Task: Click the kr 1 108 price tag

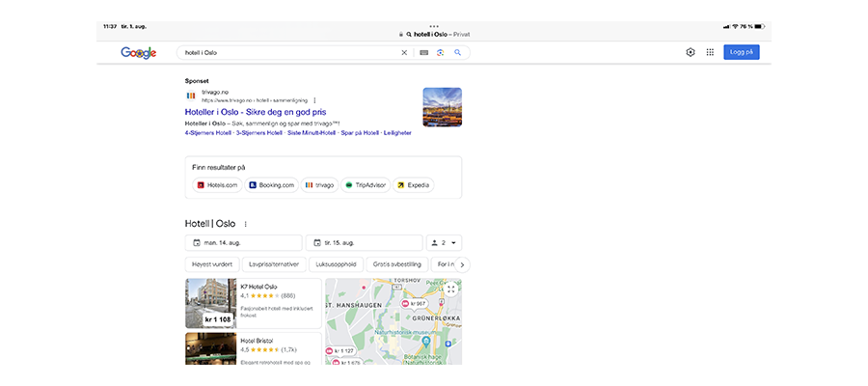Action: [x=218, y=319]
